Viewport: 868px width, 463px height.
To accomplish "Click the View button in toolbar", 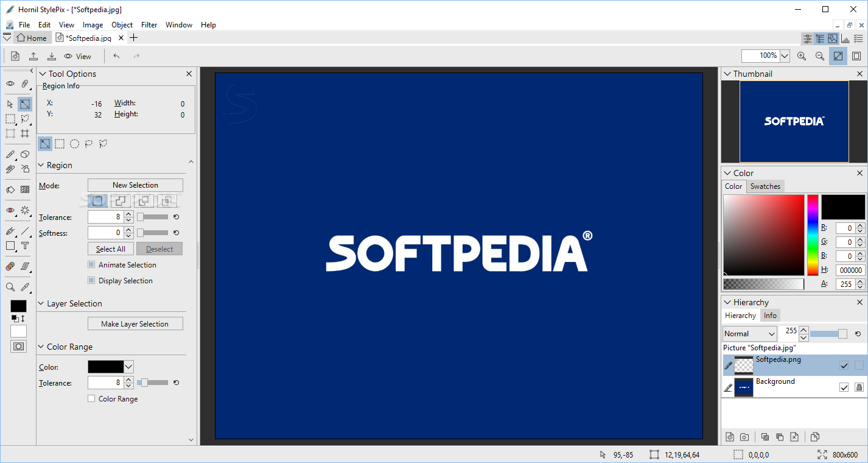I will 77,56.
